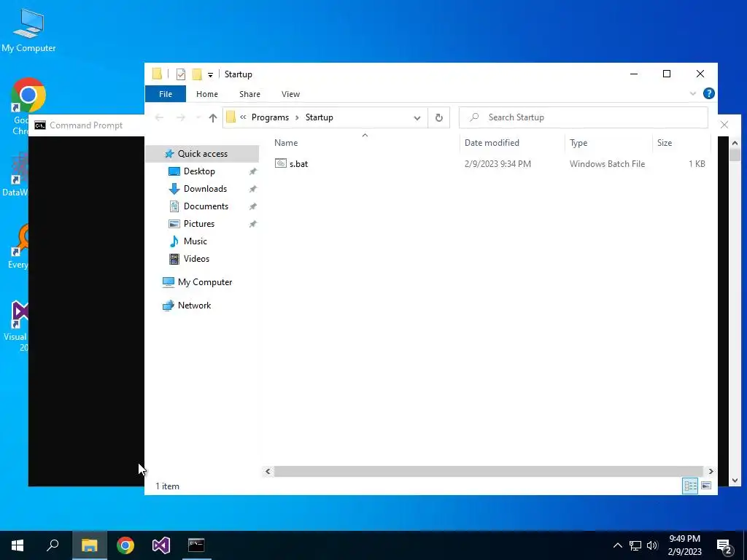
Task: Click Programs in the address breadcrumb
Action: coord(270,117)
